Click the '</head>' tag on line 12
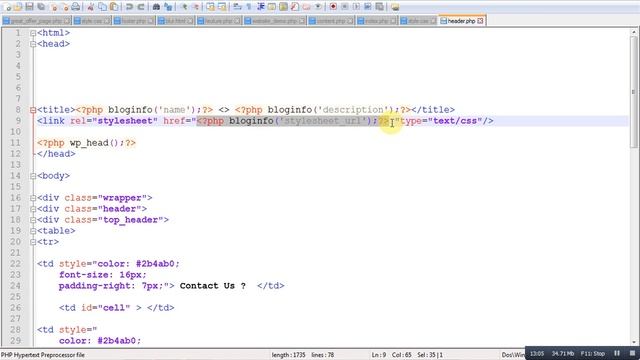640x360 pixels. [x=56, y=154]
